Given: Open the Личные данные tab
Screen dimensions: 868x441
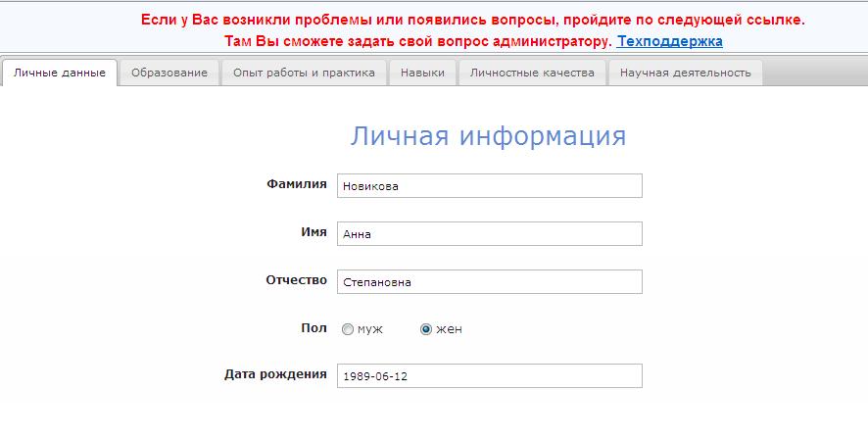Looking at the screenshot, I should tap(59, 73).
